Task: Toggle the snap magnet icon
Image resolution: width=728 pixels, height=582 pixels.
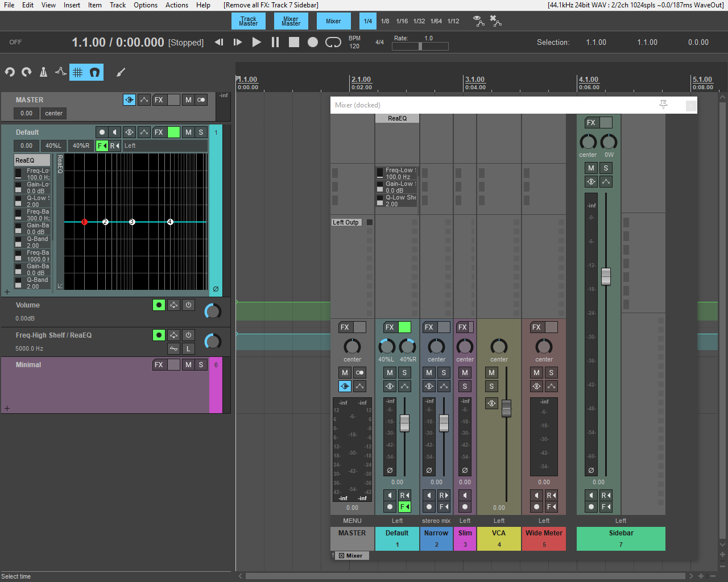Action: (95, 72)
